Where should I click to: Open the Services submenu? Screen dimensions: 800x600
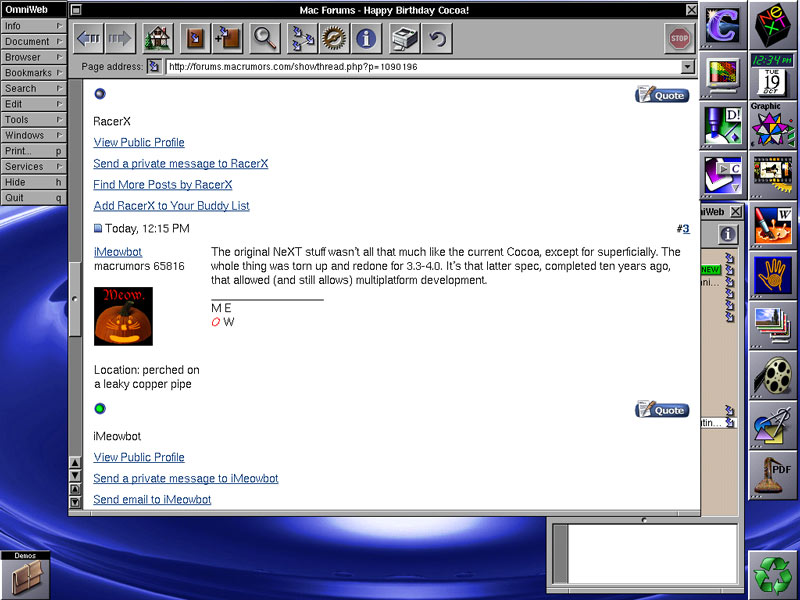coord(34,166)
